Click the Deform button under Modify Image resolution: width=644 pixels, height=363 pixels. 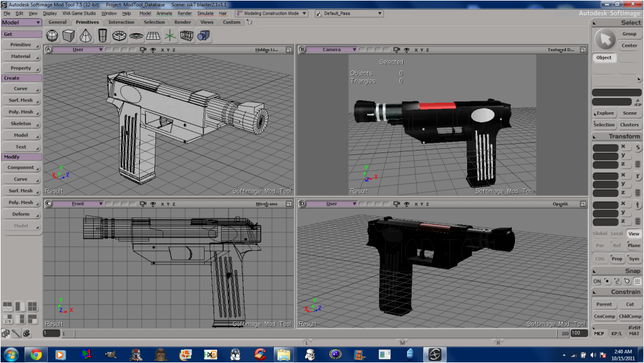[x=21, y=214]
